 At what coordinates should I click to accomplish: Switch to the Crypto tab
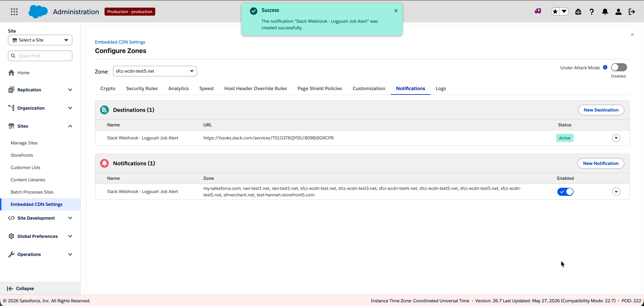108,88
